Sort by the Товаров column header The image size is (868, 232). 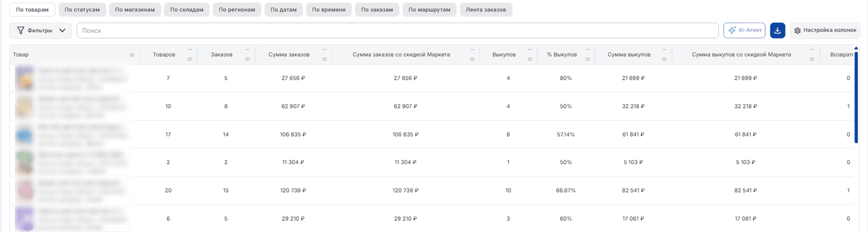point(164,54)
